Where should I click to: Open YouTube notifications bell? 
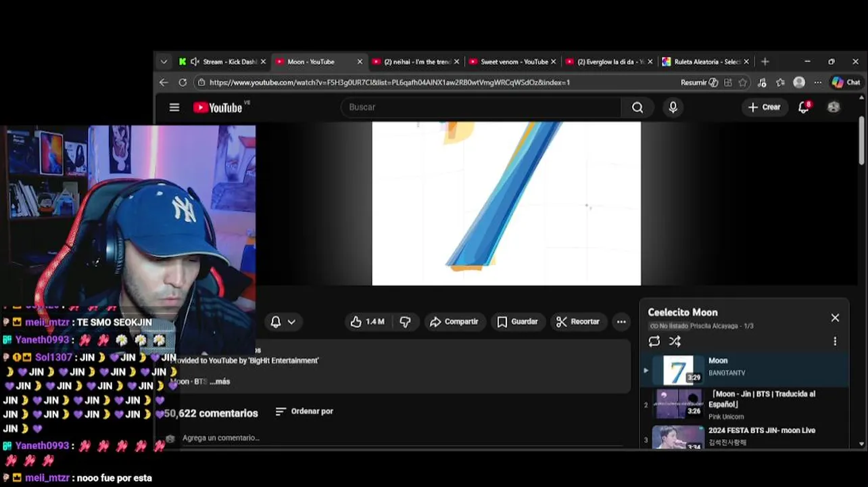[x=804, y=108]
